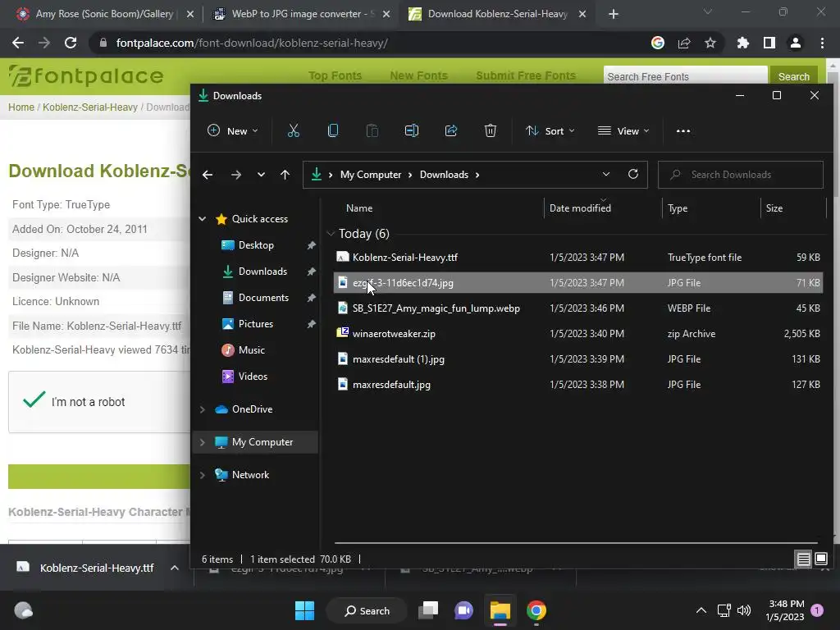
Task: Open download options chevron for Koblenz-Serial-Heavy.ttf
Action: coord(175,568)
